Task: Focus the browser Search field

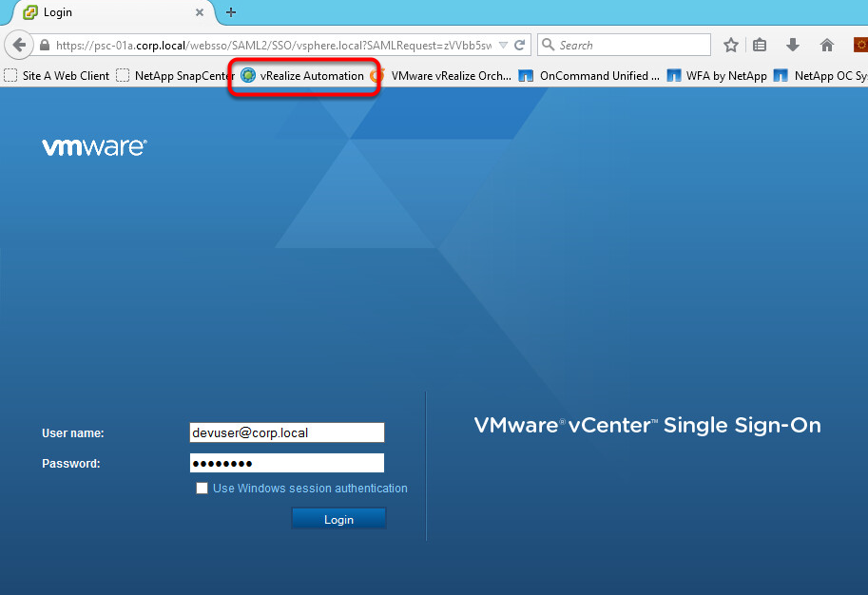Action: [x=624, y=45]
